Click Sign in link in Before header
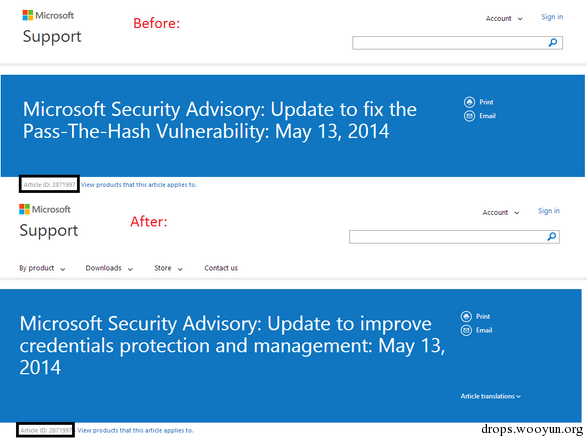Viewport: 587px width, 441px height. coord(552,17)
